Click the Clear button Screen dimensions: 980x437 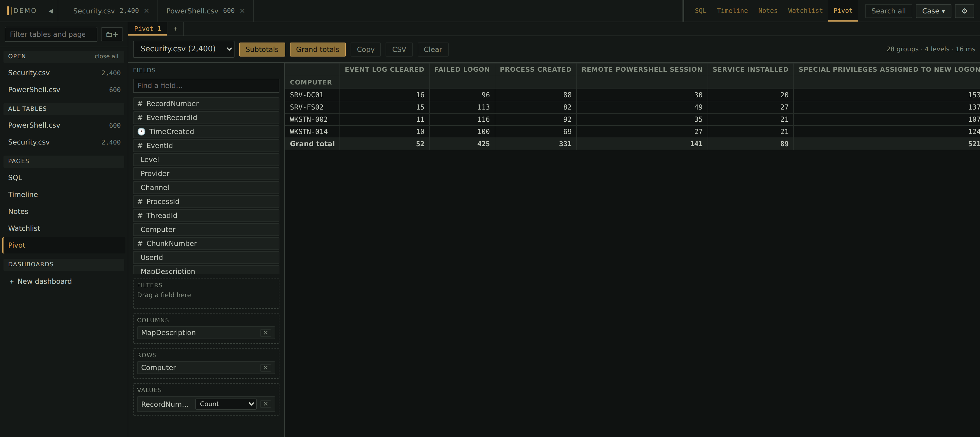coord(433,50)
